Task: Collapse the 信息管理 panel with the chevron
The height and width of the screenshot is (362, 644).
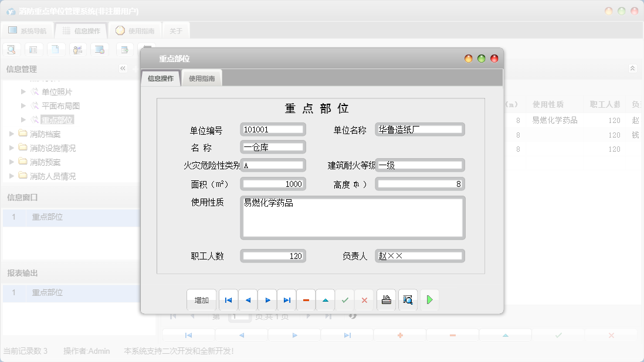Action: (123, 68)
